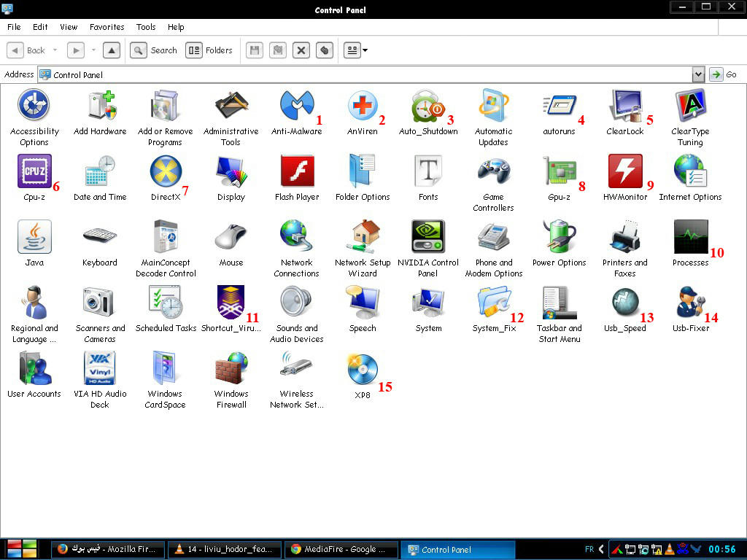
Task: Open Network Connections icon
Action: click(296, 236)
